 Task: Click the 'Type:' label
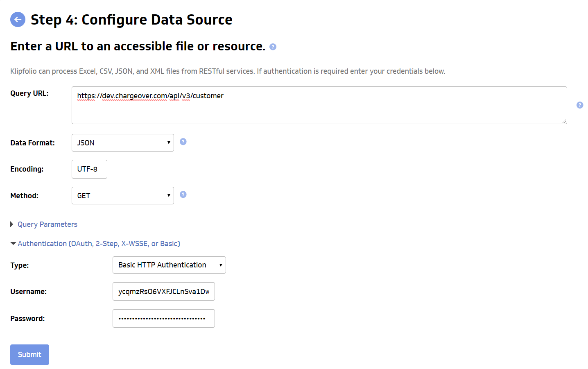click(x=20, y=265)
